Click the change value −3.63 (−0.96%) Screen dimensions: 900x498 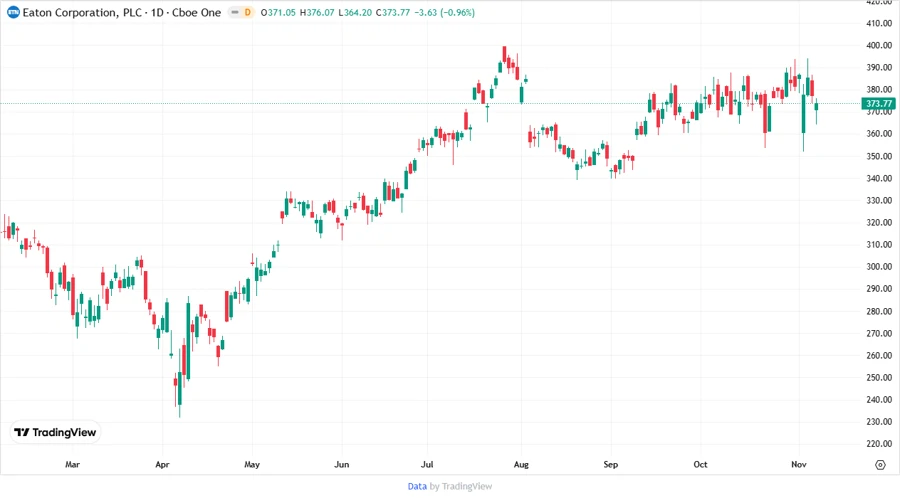(444, 13)
